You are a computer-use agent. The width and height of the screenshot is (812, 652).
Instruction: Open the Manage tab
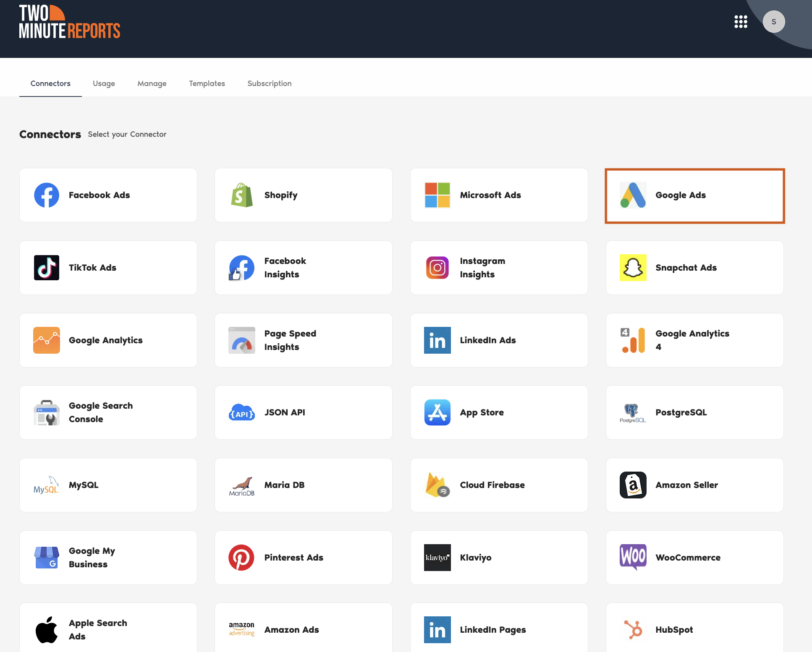click(x=152, y=83)
